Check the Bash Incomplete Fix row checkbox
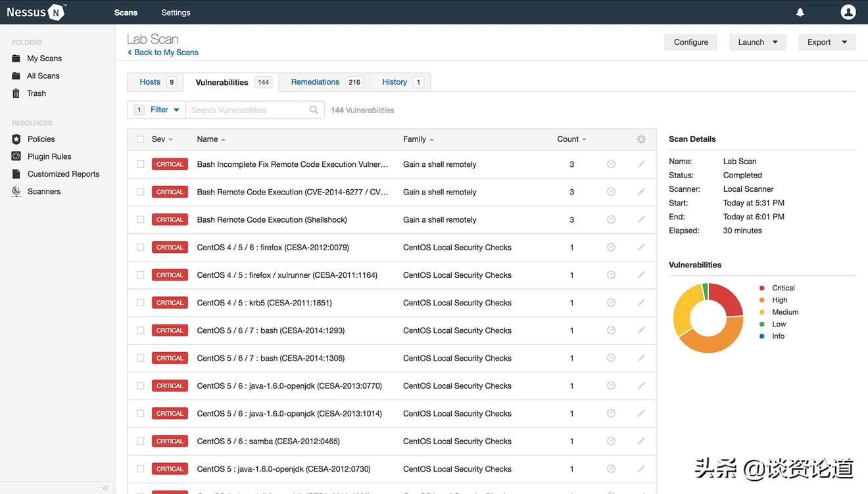868x494 pixels. pos(140,164)
